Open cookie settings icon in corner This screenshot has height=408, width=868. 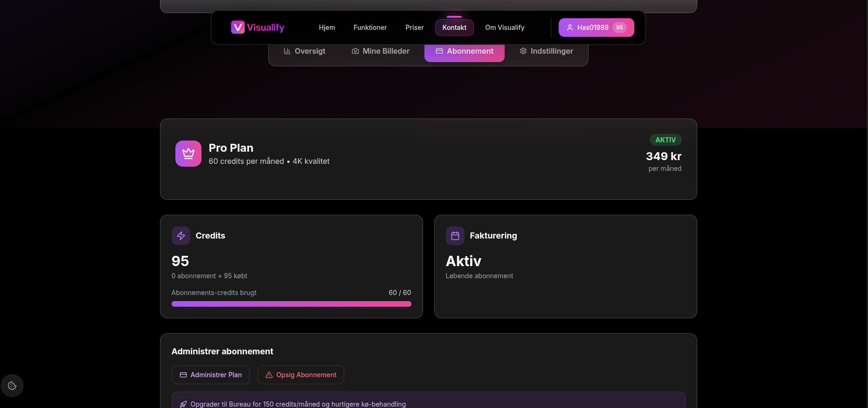[12, 386]
